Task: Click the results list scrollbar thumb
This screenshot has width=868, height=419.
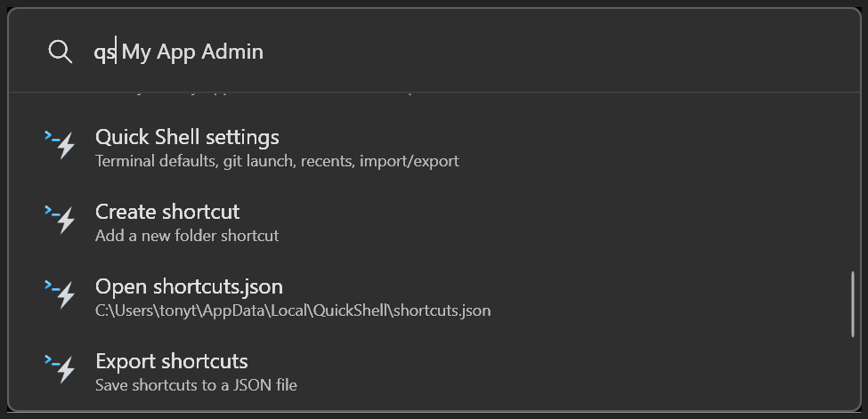Action: [x=853, y=303]
